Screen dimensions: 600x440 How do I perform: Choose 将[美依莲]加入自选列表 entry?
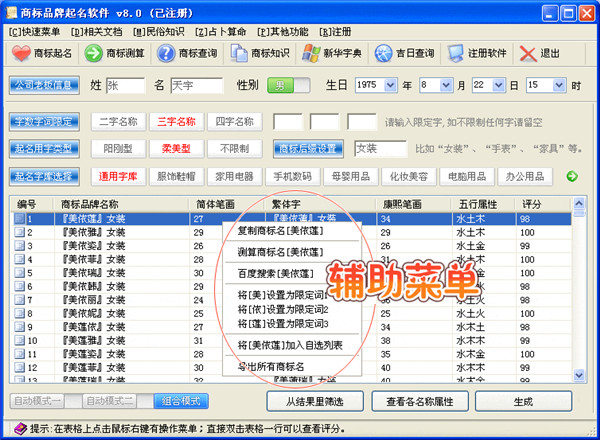pos(290,345)
